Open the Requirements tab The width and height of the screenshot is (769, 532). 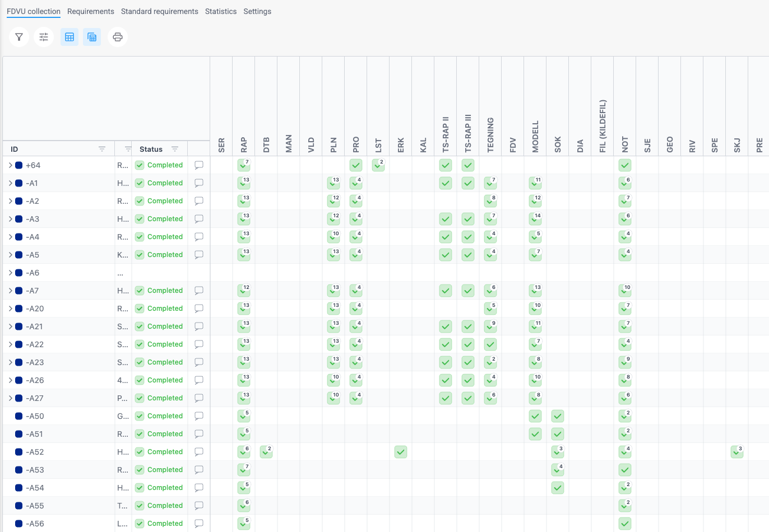click(x=91, y=11)
